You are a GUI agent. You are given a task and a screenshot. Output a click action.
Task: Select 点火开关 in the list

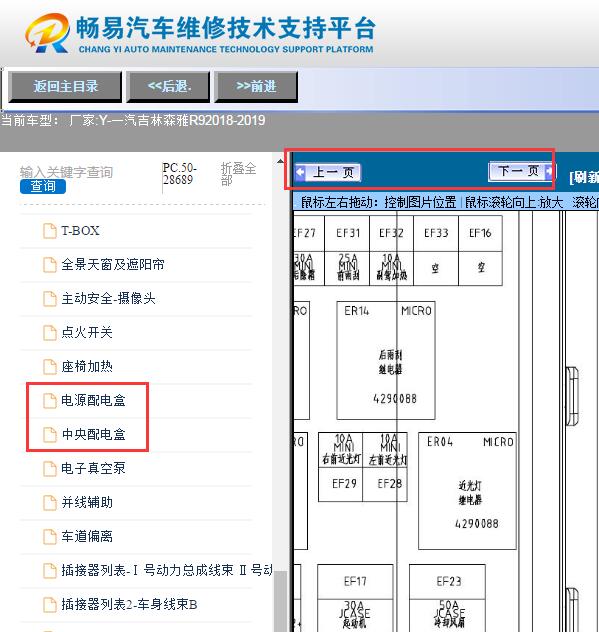pos(87,333)
